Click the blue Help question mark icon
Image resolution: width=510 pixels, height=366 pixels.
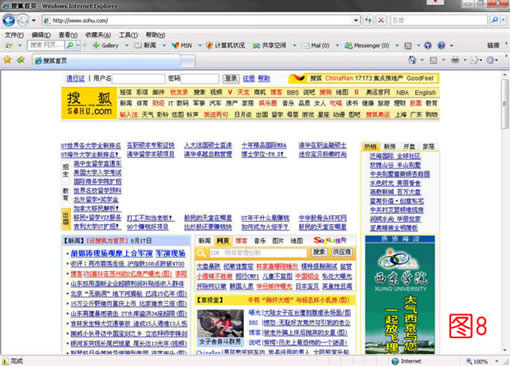pos(441,45)
